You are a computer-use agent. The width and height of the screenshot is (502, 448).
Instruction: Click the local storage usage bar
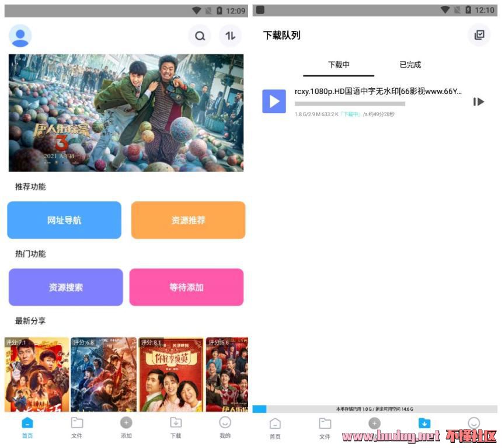pyautogui.click(x=375, y=409)
